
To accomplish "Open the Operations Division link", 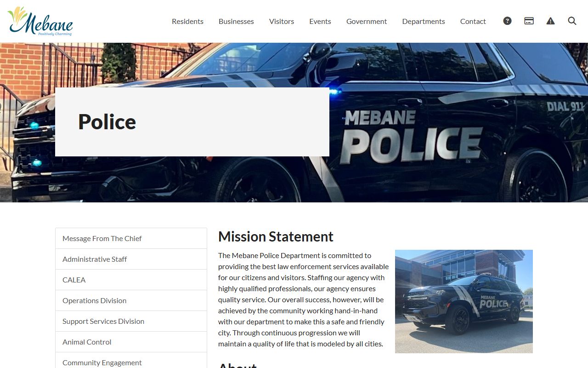I will tap(131, 300).
